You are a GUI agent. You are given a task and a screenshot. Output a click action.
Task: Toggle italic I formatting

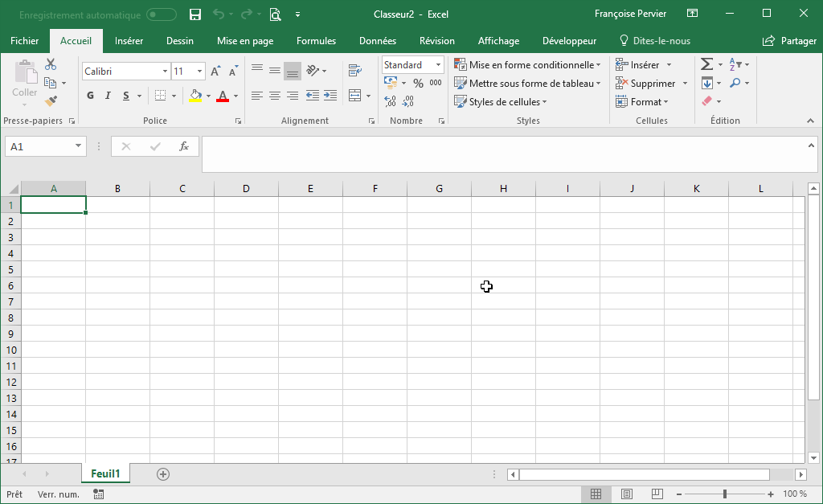(x=109, y=96)
